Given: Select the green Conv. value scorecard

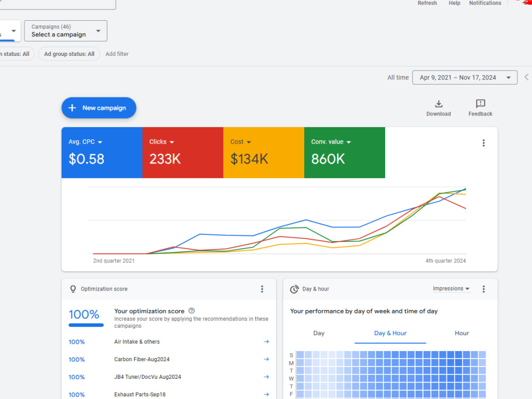Looking at the screenshot, I should [x=345, y=153].
